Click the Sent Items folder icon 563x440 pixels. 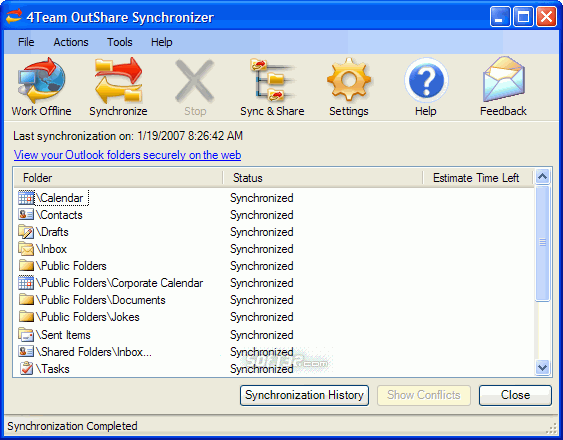coord(26,334)
